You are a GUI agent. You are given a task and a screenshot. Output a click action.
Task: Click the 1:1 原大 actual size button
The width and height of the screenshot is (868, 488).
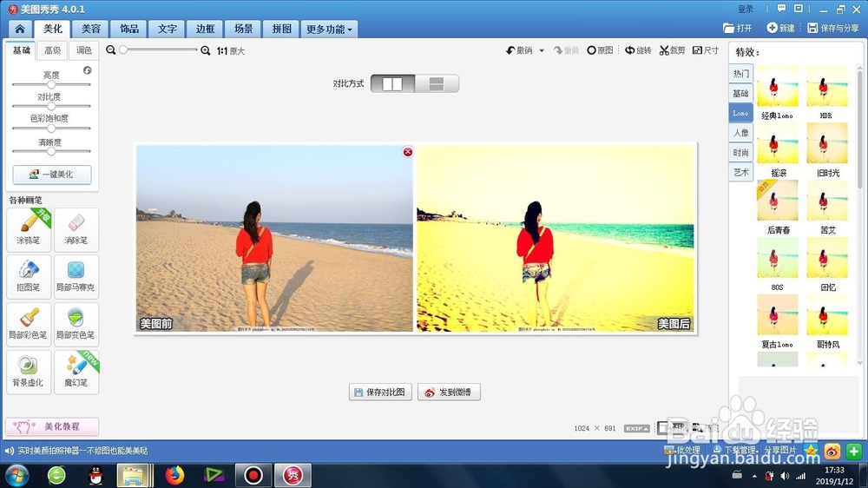click(231, 50)
